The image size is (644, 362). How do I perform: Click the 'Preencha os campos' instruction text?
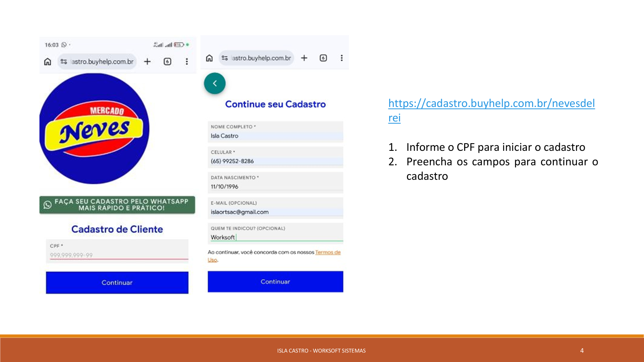coord(502,169)
